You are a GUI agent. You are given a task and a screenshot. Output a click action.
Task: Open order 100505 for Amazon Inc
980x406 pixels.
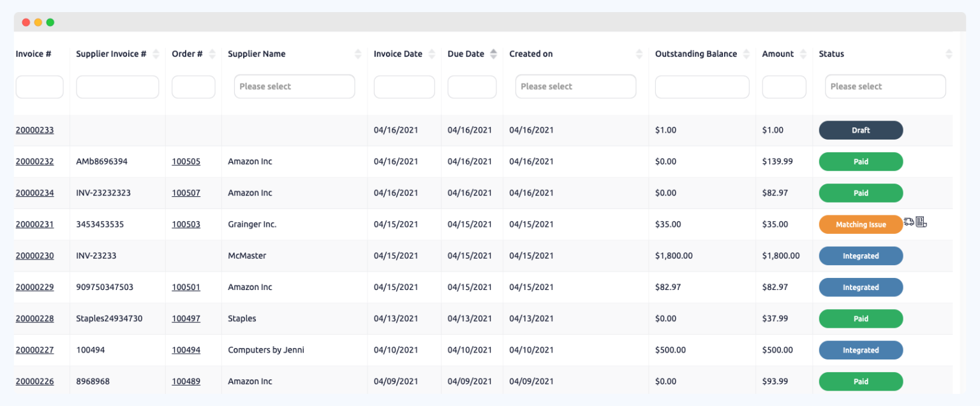tap(186, 161)
